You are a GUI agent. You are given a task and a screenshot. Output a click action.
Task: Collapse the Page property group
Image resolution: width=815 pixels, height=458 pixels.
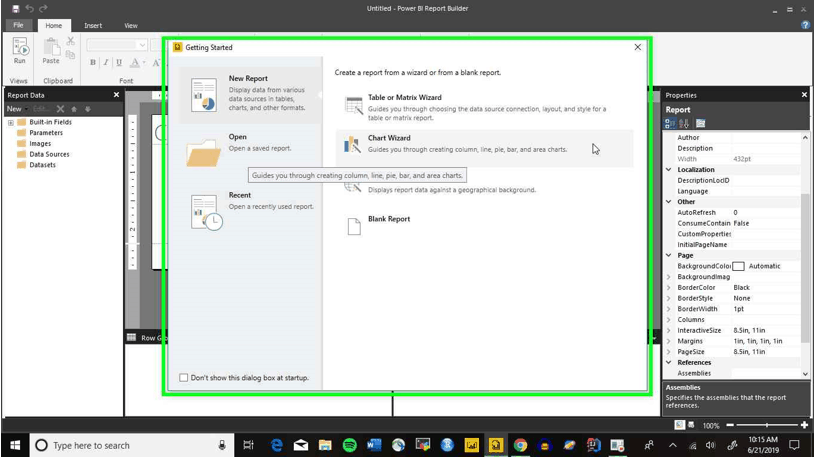pyautogui.click(x=669, y=255)
